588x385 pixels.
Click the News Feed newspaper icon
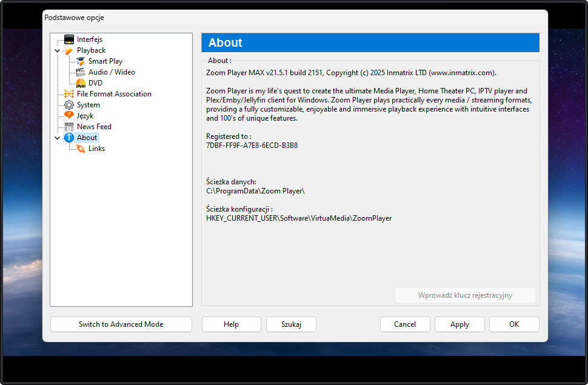pyautogui.click(x=69, y=127)
